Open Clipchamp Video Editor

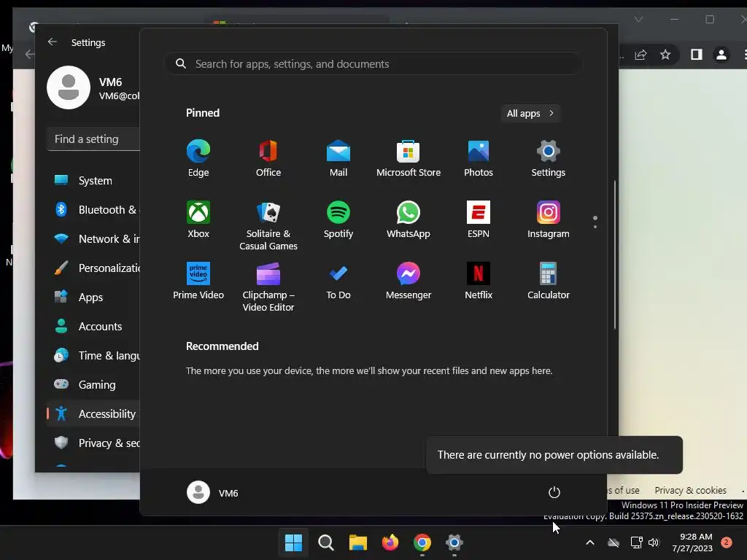point(268,287)
